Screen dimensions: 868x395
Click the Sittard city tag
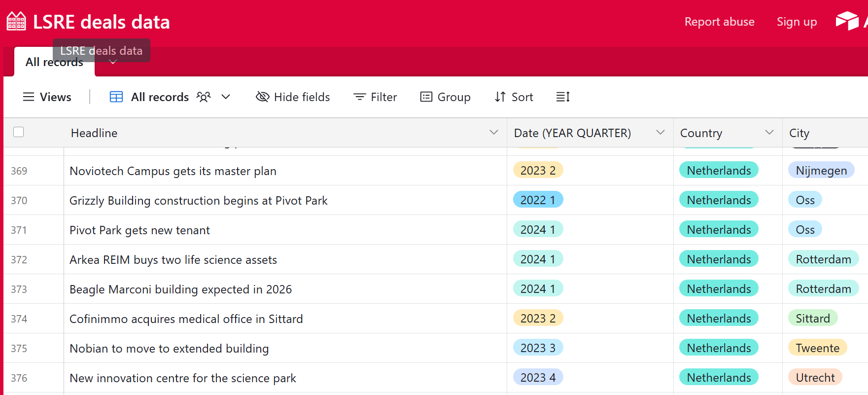coord(813,318)
